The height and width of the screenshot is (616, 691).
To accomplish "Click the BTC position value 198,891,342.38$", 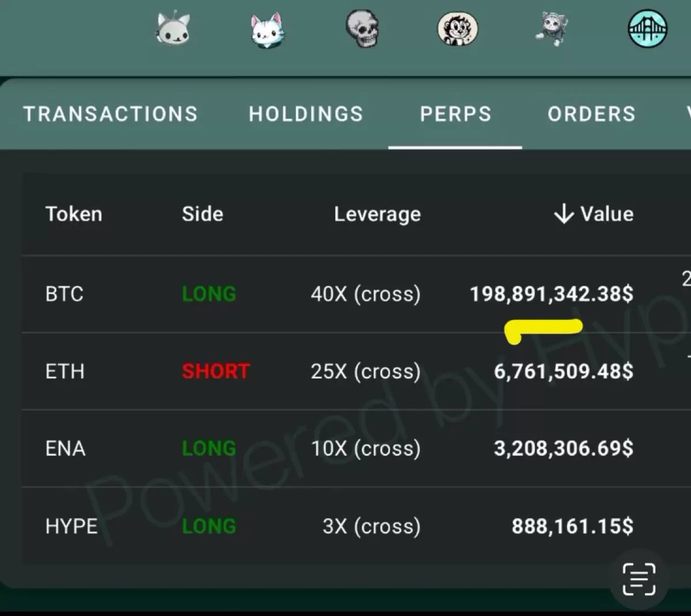I will click(x=552, y=294).
